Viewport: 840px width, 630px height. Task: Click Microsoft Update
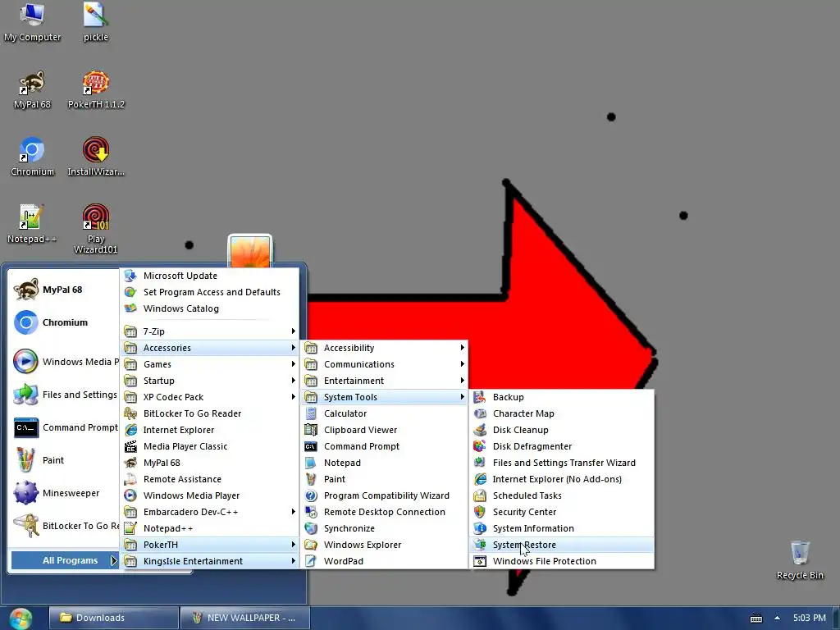pyautogui.click(x=209, y=276)
